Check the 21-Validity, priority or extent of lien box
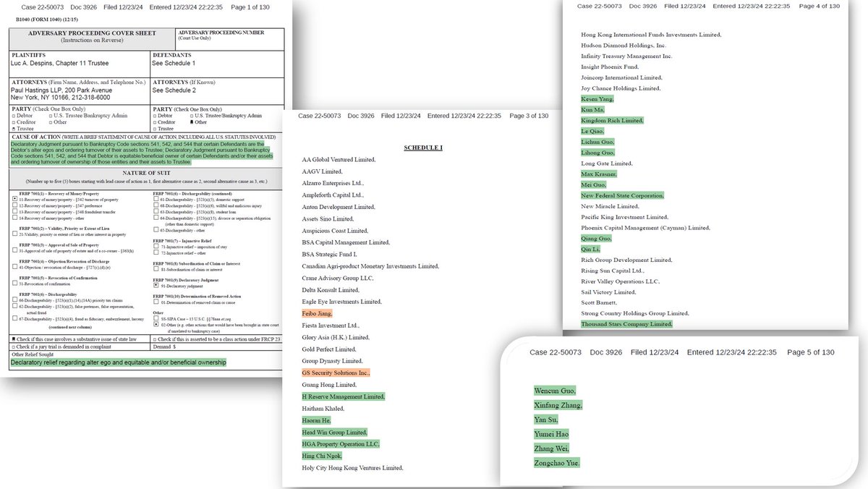This screenshot has width=868, height=489. point(14,234)
